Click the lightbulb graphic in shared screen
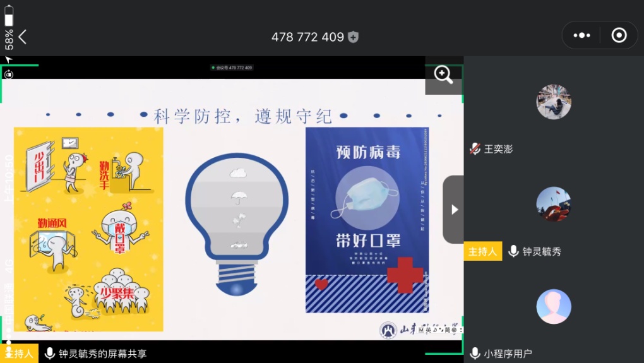The image size is (644, 363). coord(236,224)
